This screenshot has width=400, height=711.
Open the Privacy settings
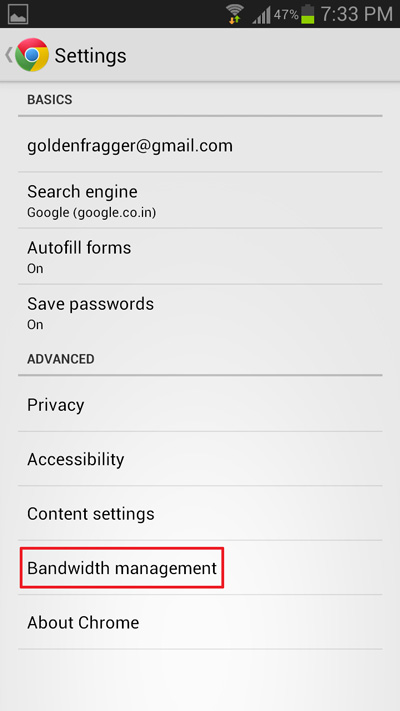click(200, 404)
